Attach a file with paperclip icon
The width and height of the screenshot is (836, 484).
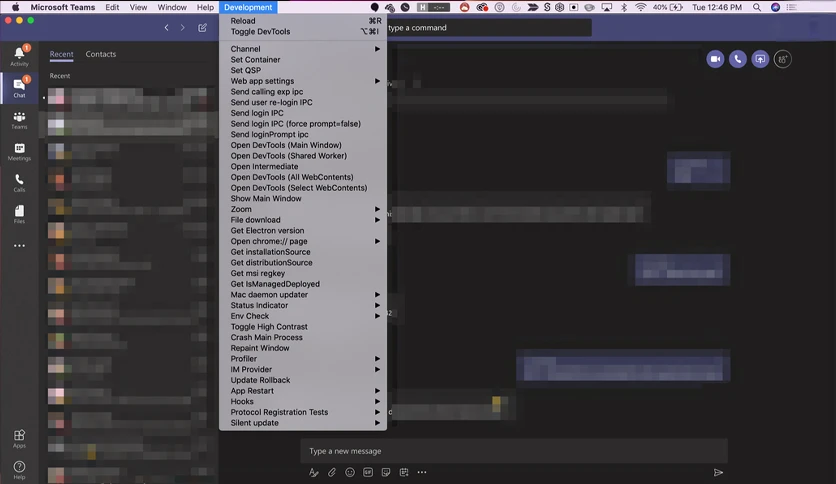pyautogui.click(x=332, y=472)
